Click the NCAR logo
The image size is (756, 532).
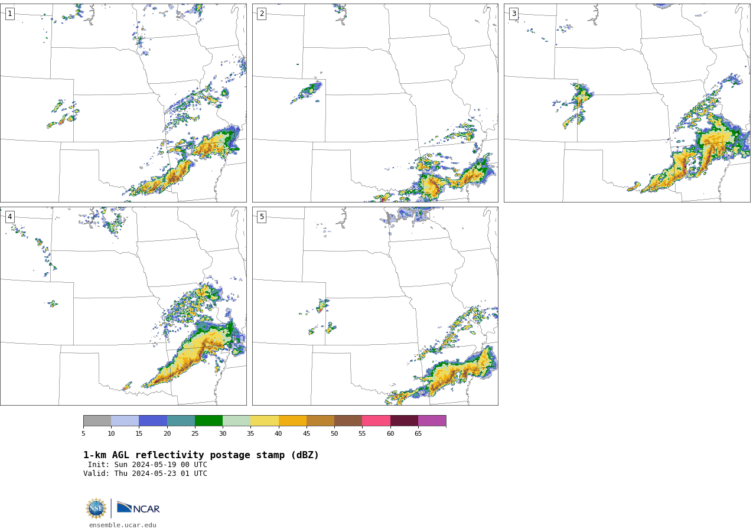(138, 508)
